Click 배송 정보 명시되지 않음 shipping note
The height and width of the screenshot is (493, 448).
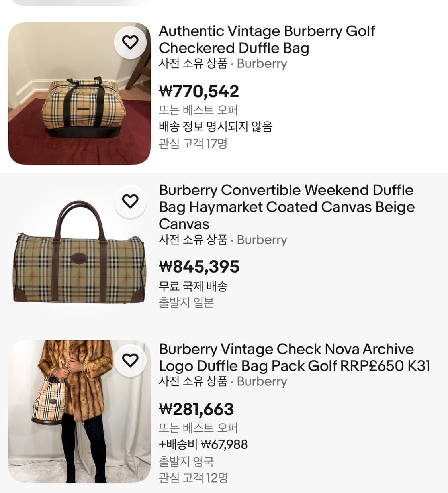click(x=215, y=126)
